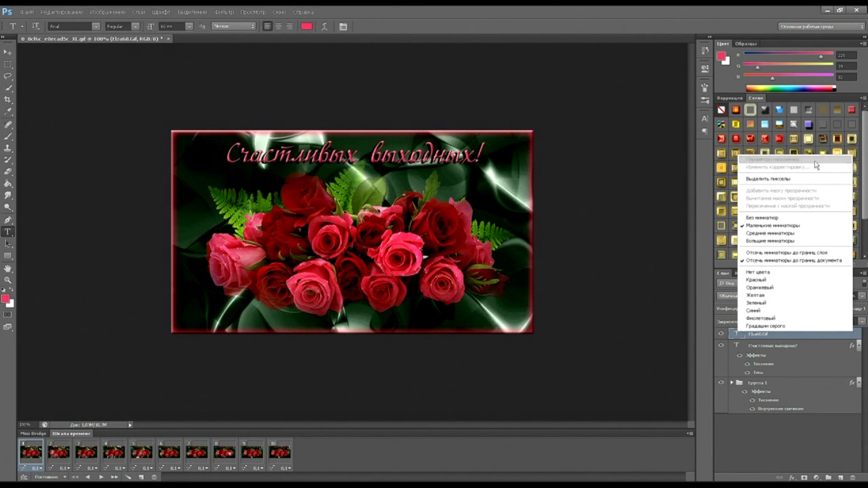Convert to video timeline
The image size is (868, 488).
[24, 477]
